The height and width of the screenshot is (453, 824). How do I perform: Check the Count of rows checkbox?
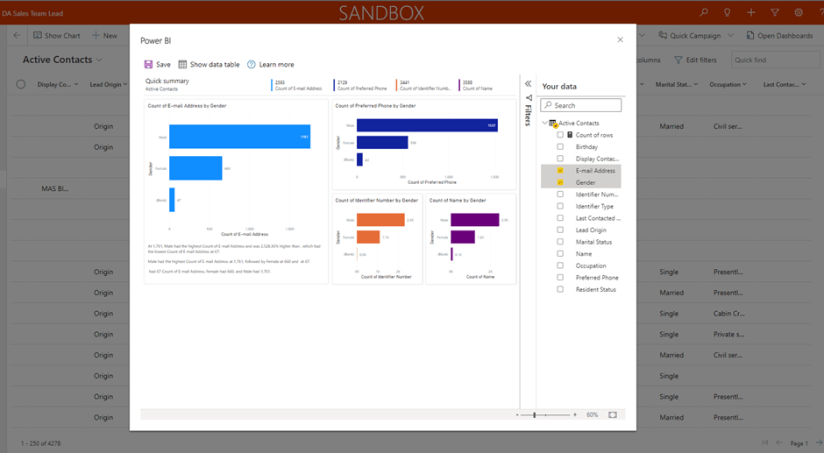pos(560,135)
